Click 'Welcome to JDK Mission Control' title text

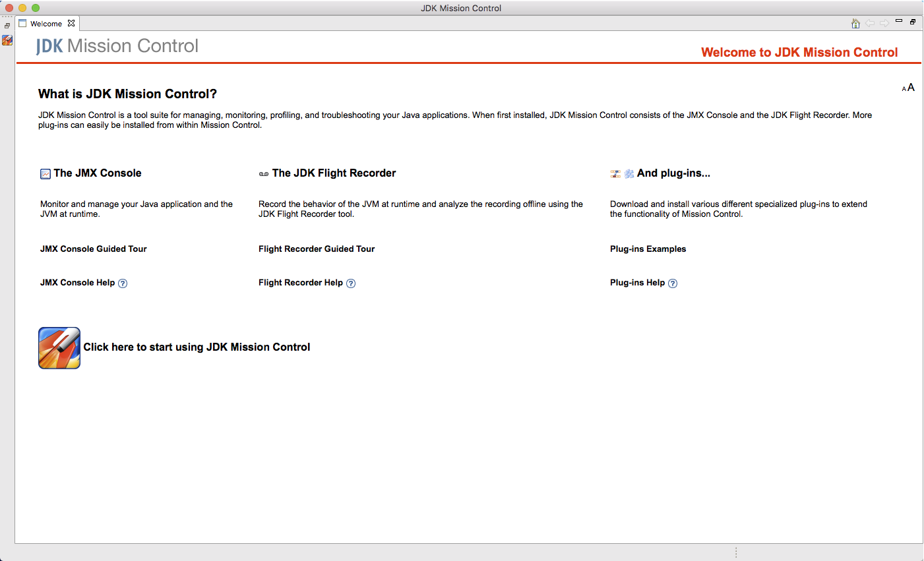click(799, 52)
